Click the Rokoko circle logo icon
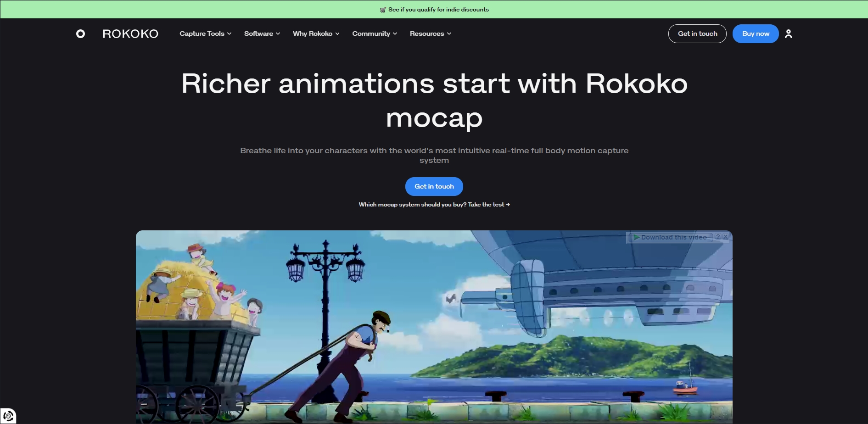Image resolution: width=868 pixels, height=424 pixels. coord(80,33)
